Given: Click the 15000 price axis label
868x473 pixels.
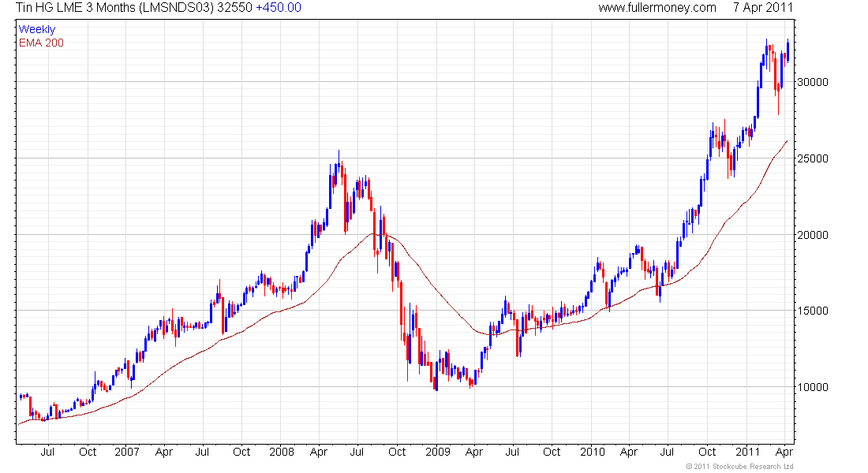Looking at the screenshot, I should (813, 311).
